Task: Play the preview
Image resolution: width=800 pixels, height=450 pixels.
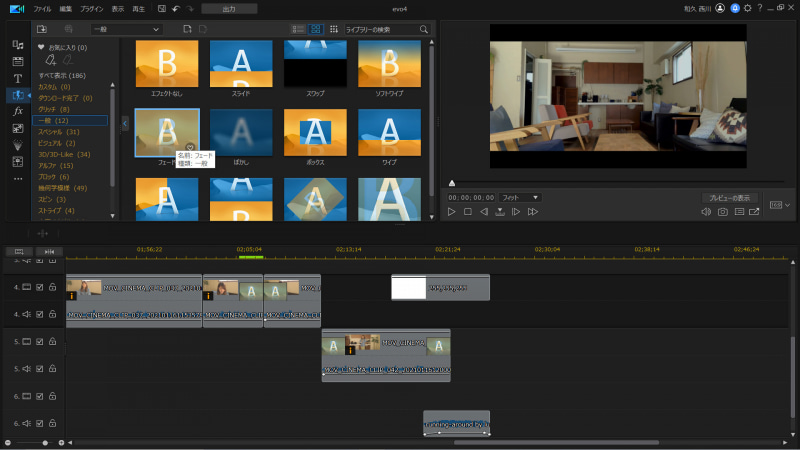Action: tap(452, 212)
